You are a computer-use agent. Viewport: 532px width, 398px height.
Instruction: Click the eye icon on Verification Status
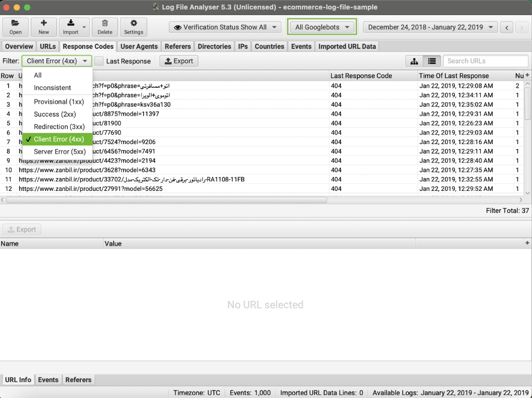[x=177, y=27]
